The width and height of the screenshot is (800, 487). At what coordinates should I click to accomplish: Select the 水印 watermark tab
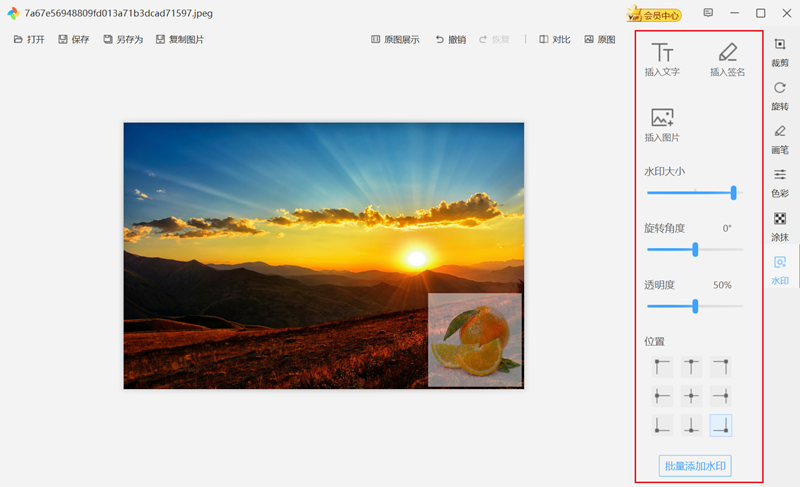[780, 270]
